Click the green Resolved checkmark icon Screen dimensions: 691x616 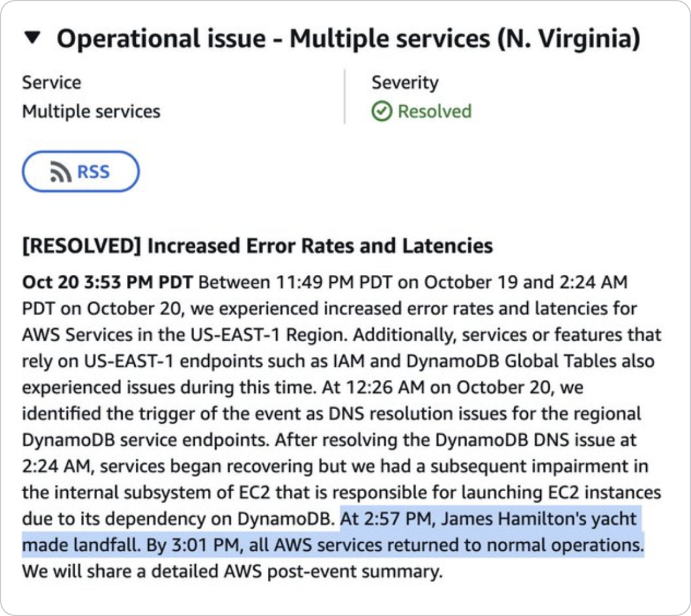(382, 112)
